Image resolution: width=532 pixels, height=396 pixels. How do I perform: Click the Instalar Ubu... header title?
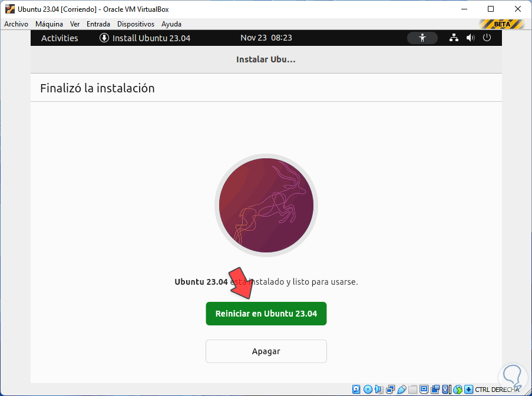266,59
